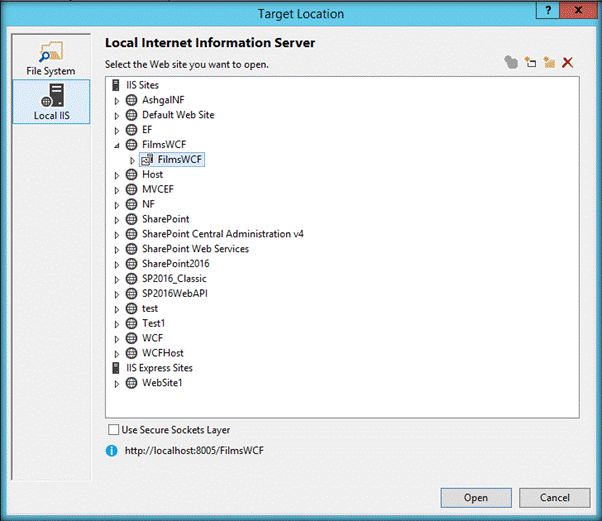This screenshot has height=521, width=602.
Task: Select the highlighted FilmsWCF application label
Action: (x=180, y=160)
